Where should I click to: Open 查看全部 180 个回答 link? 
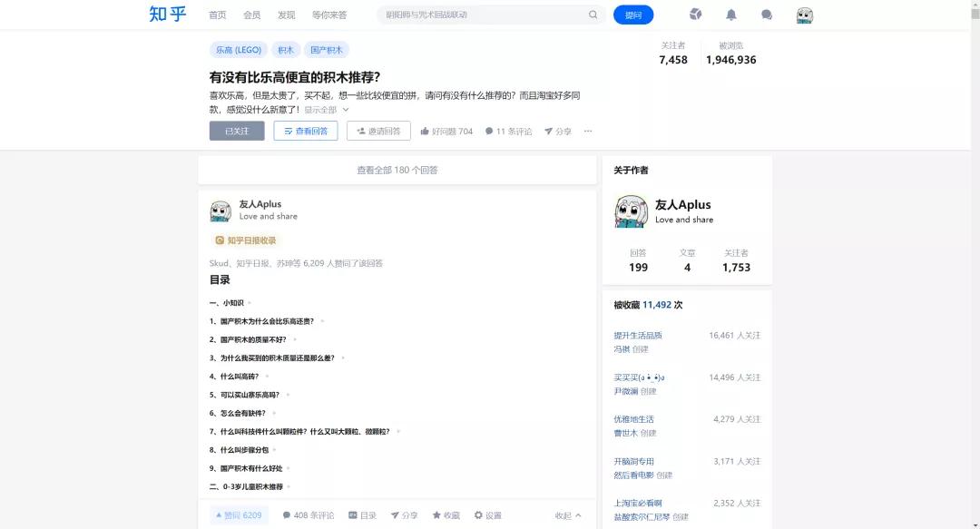(396, 170)
